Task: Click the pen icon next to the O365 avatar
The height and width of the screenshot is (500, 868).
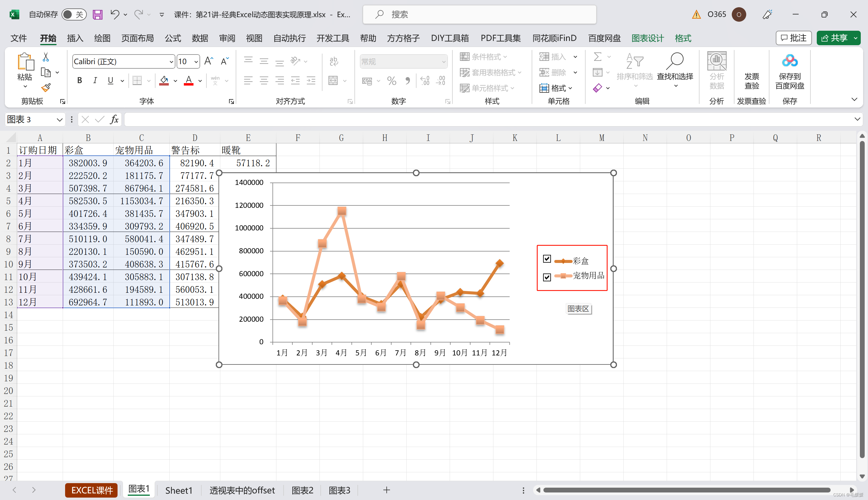Action: click(767, 14)
